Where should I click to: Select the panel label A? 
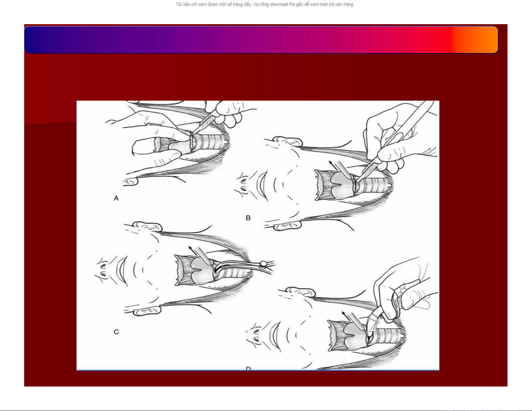(x=116, y=198)
